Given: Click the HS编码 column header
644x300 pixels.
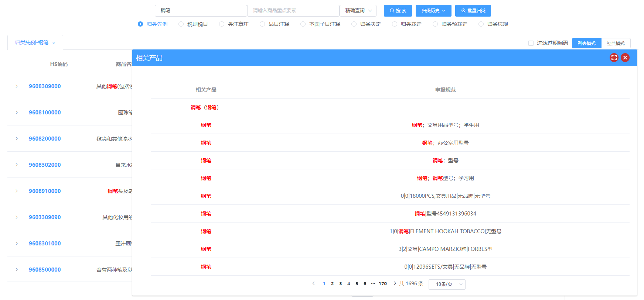Looking at the screenshot, I should click(59, 64).
